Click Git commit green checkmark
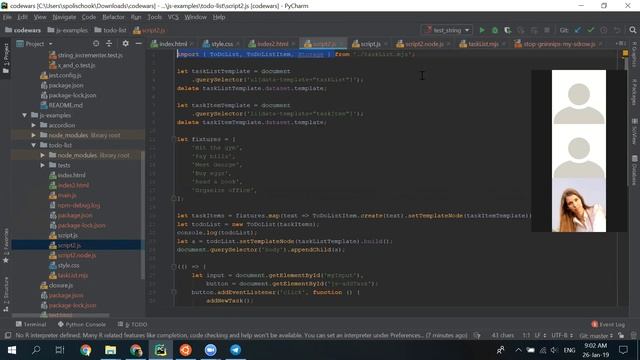 click(591, 30)
